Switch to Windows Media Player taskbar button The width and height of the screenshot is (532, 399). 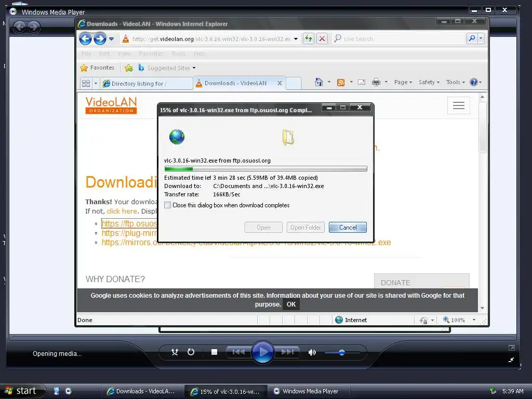[309, 391]
